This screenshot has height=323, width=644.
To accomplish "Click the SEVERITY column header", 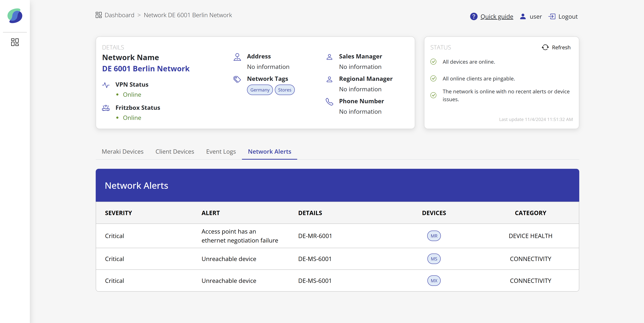I will click(118, 213).
